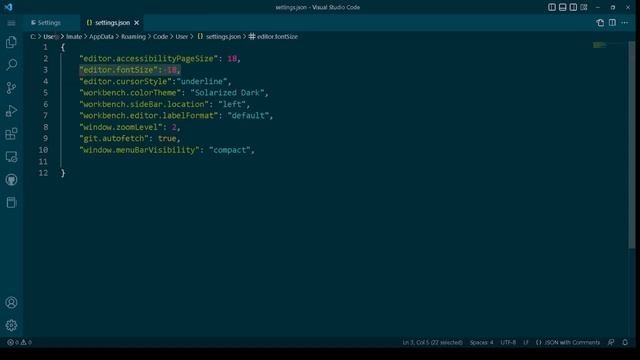Click the selected "editor.fontSize" line

130,70
